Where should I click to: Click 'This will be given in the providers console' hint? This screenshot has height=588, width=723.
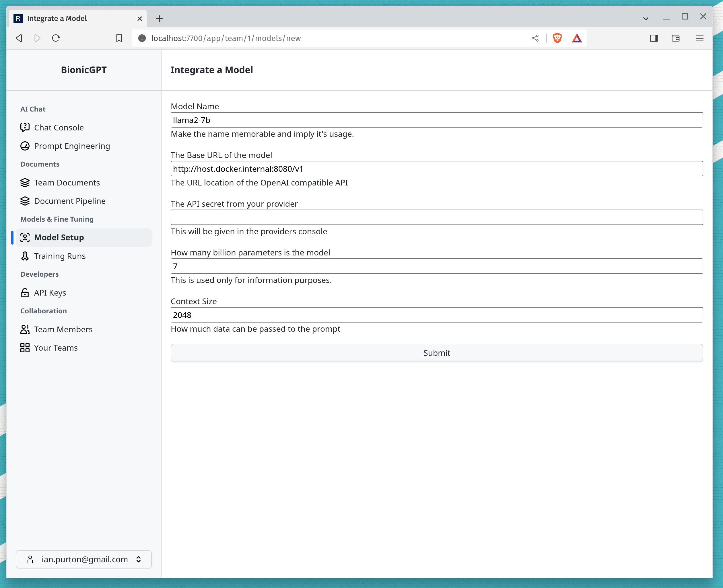(249, 231)
